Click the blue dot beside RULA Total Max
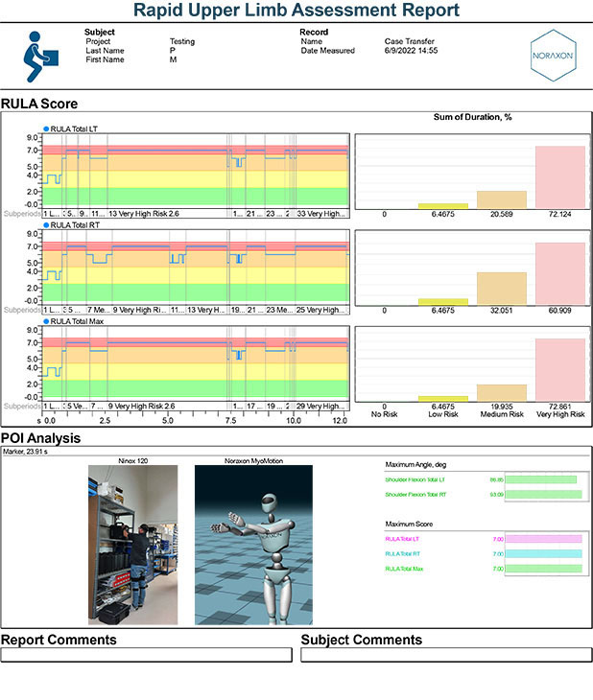 (x=46, y=321)
